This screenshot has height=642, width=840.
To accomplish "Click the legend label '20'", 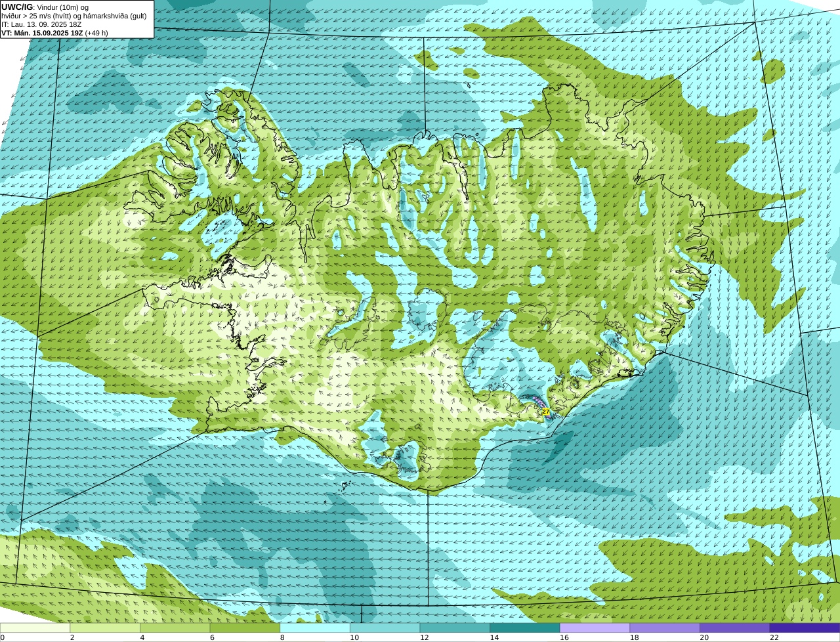I will [704, 637].
